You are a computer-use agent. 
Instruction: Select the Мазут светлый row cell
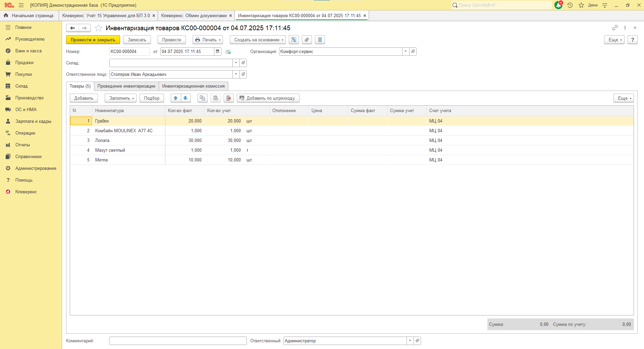(129, 150)
